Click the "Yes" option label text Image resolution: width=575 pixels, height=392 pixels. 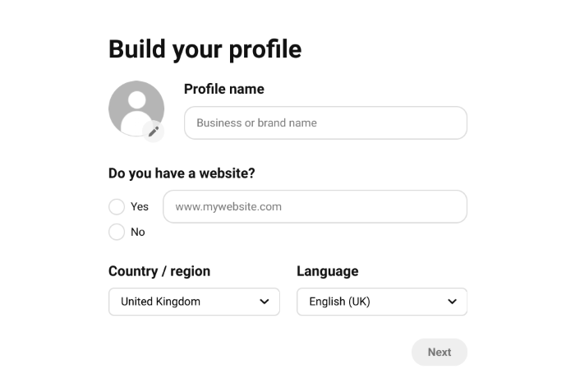pos(140,206)
